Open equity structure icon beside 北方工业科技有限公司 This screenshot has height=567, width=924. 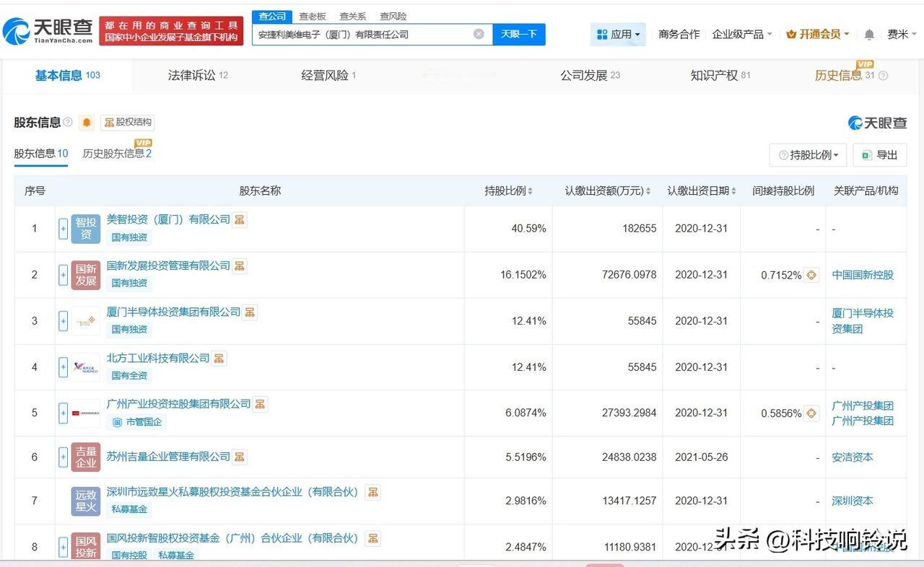pos(219,358)
